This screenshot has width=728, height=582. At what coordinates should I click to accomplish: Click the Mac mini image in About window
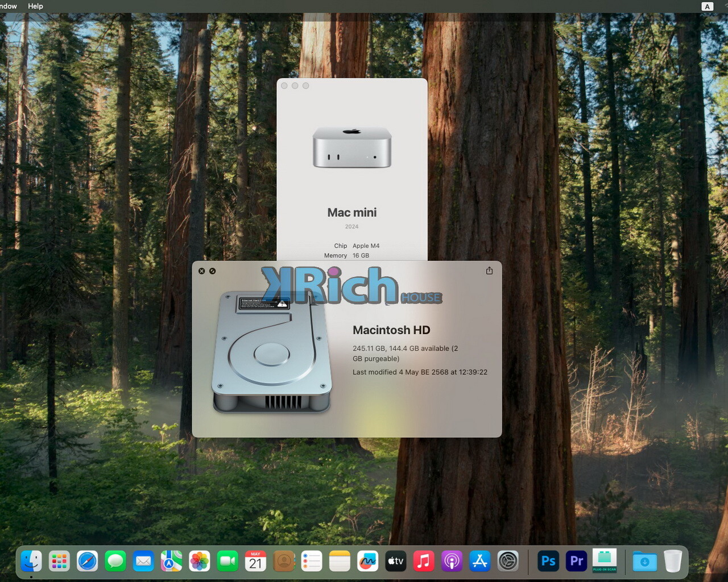point(352,148)
